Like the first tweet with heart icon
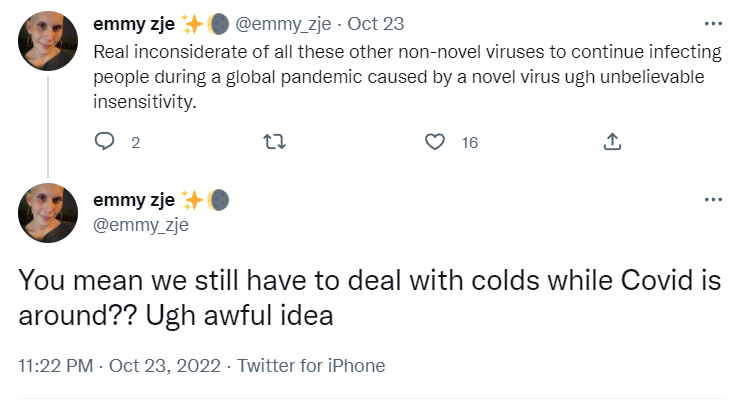Screen dimensions: 741x400 434,143
